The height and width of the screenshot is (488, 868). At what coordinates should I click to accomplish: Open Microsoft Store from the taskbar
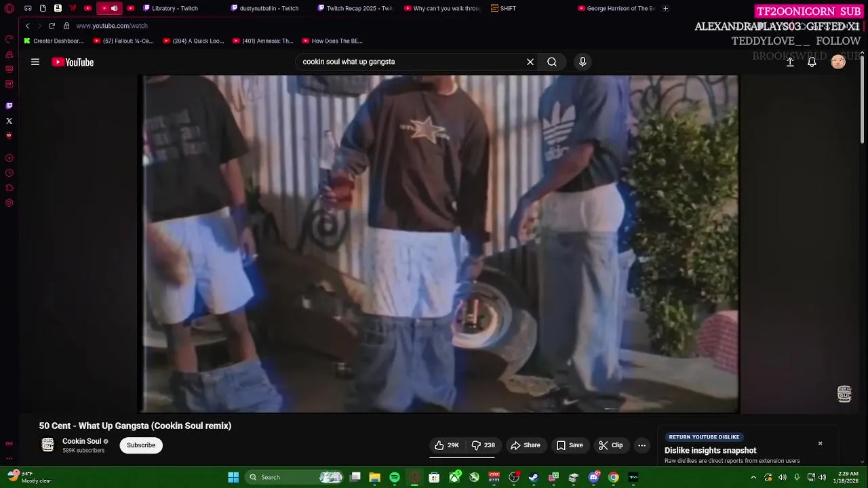coord(434,477)
